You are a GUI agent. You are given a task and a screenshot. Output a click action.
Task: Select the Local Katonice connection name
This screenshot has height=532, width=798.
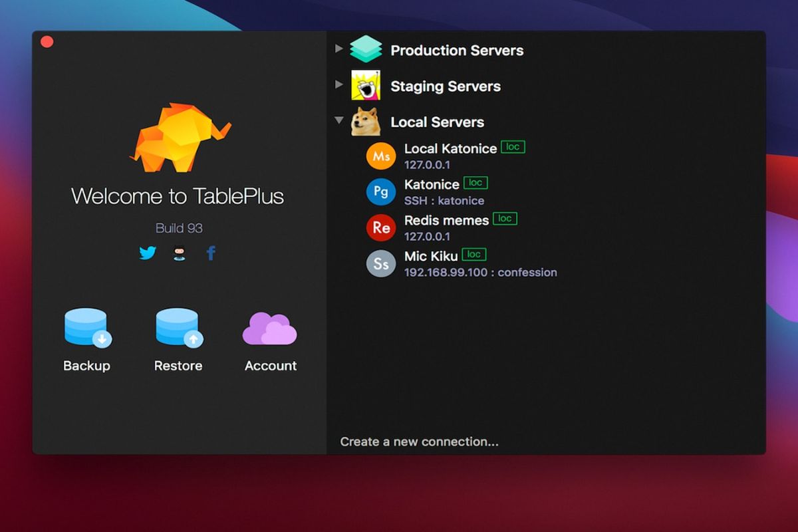click(x=450, y=148)
